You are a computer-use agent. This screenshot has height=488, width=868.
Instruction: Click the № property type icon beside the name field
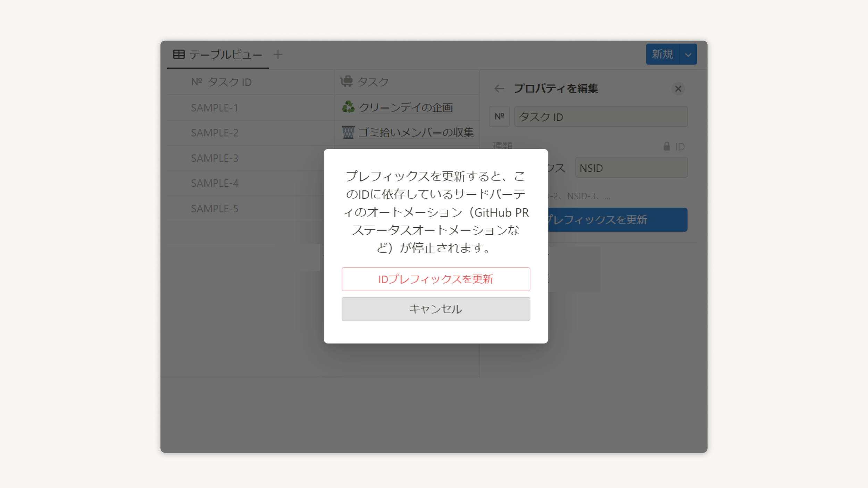tap(499, 117)
